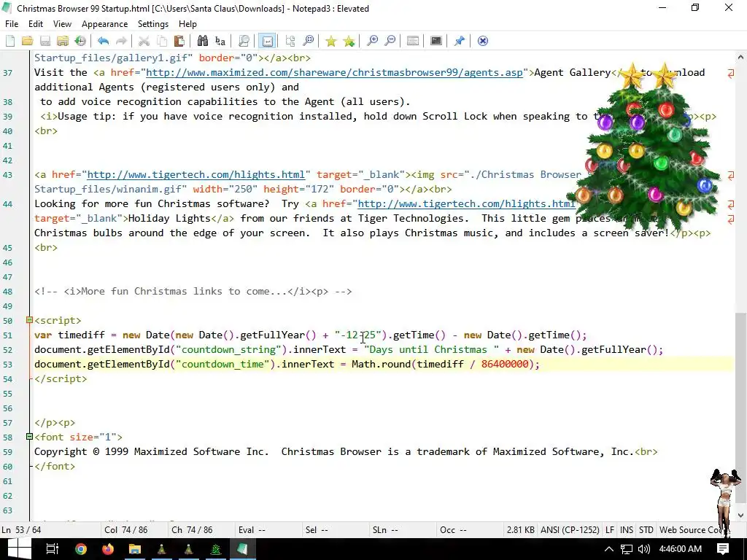
Task: Click the tigertech.com link on line 44
Action: click(466, 204)
